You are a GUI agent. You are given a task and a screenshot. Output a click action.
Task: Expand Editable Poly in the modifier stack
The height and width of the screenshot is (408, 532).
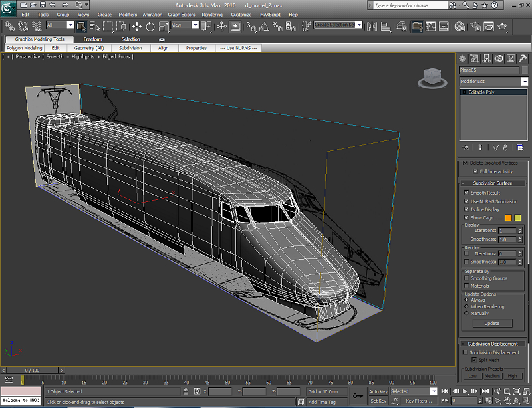coord(464,92)
